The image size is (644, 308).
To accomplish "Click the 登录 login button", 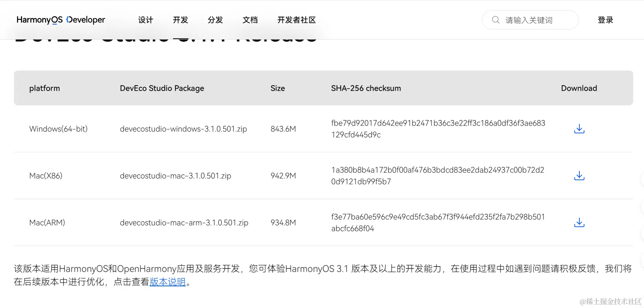I will (605, 20).
